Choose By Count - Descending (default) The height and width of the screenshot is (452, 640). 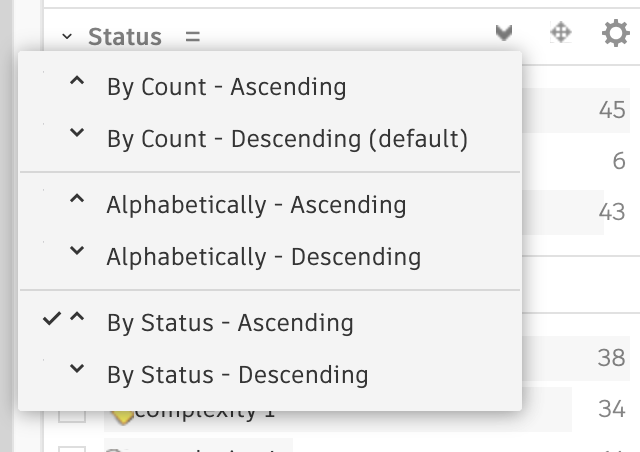click(x=287, y=139)
